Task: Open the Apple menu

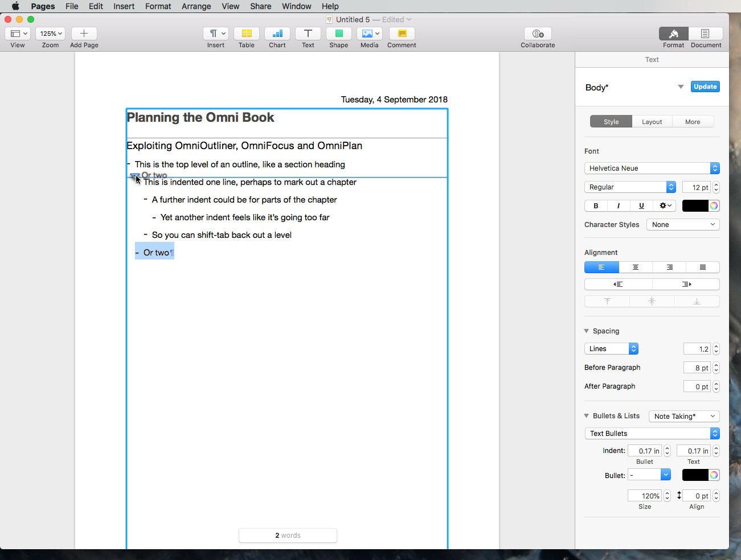Action: [15, 6]
